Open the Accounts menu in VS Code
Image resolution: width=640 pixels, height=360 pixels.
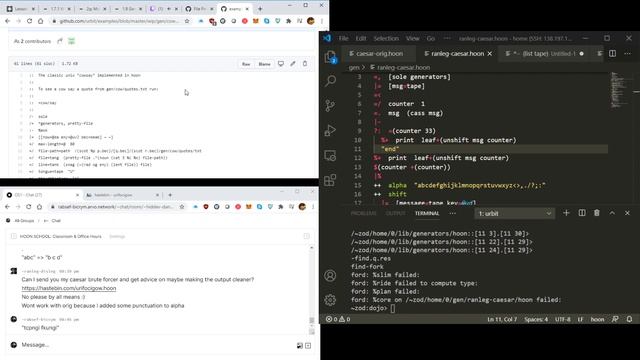coord(330,276)
